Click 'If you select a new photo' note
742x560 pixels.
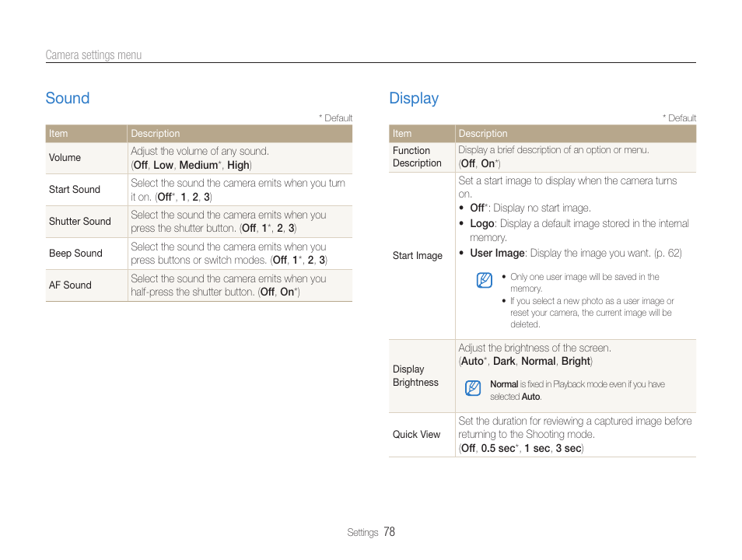[x=592, y=313]
